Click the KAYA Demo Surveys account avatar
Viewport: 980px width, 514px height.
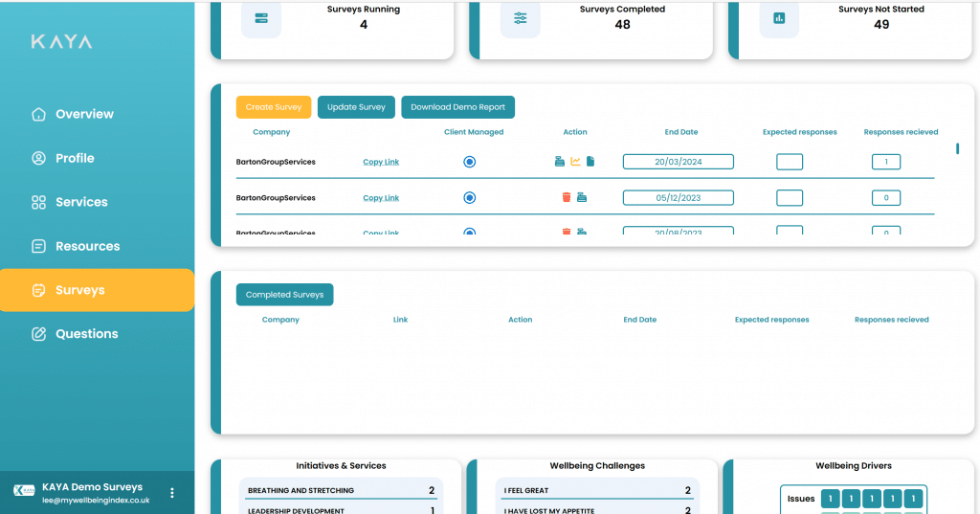(24, 491)
